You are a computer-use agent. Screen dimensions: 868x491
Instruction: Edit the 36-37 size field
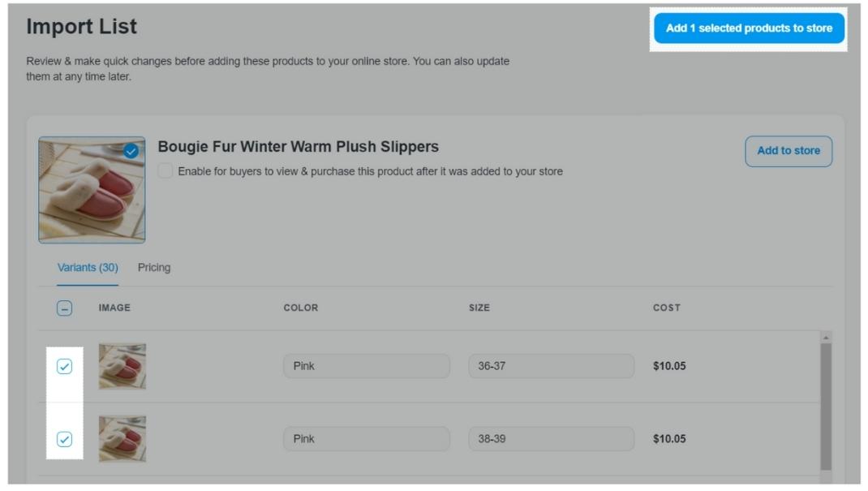click(x=551, y=366)
